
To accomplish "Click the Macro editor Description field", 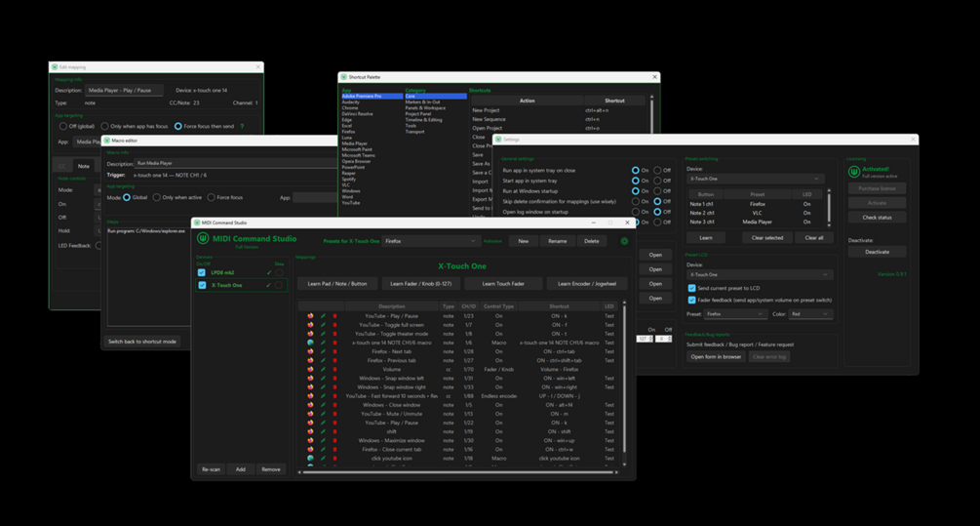I will (x=234, y=163).
